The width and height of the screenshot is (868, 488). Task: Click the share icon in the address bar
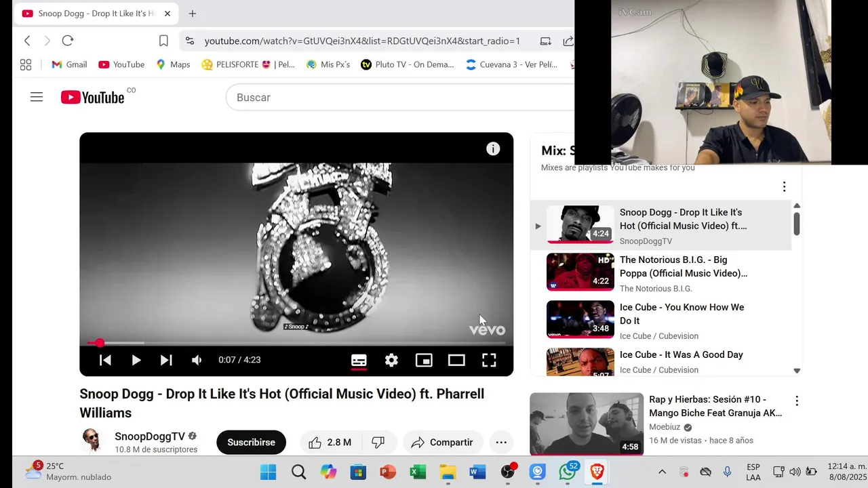[568, 41]
